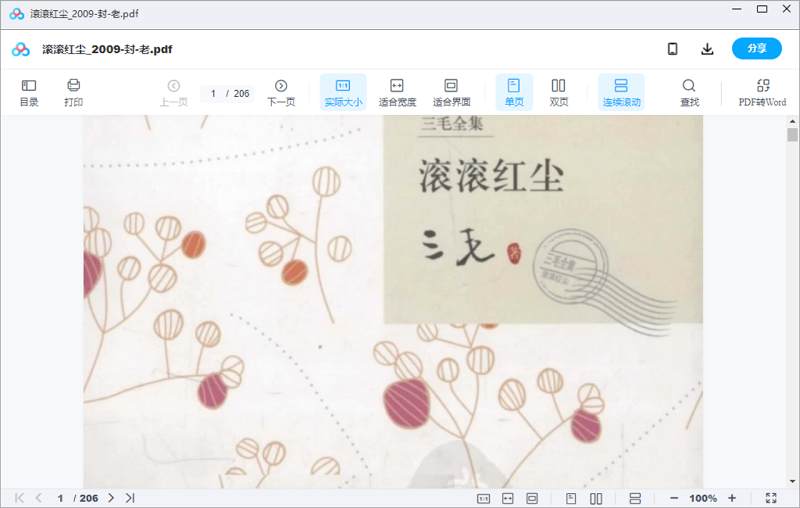Open the 查找 search tool
Screen dimensions: 800x508
point(689,92)
